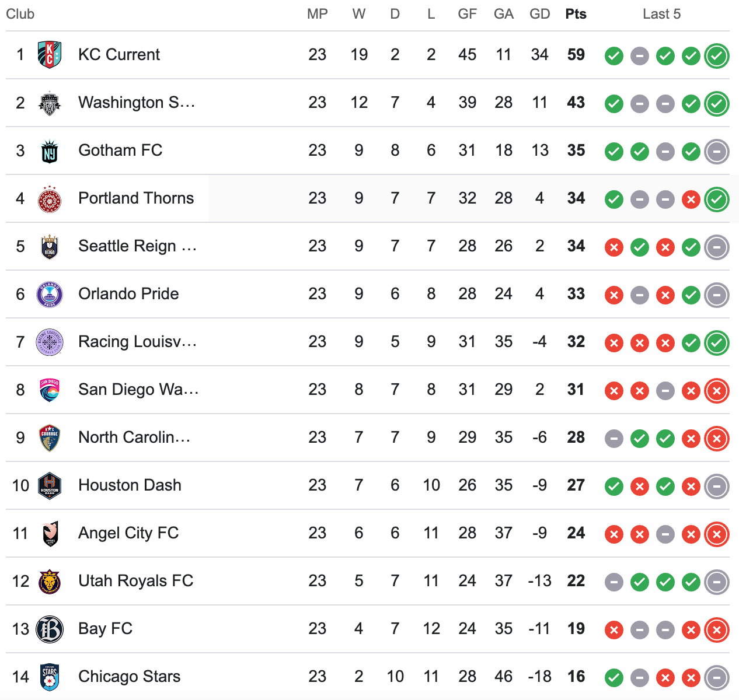This screenshot has width=739, height=700.
Task: Click the Washington Spirit team logo
Action: click(50, 103)
